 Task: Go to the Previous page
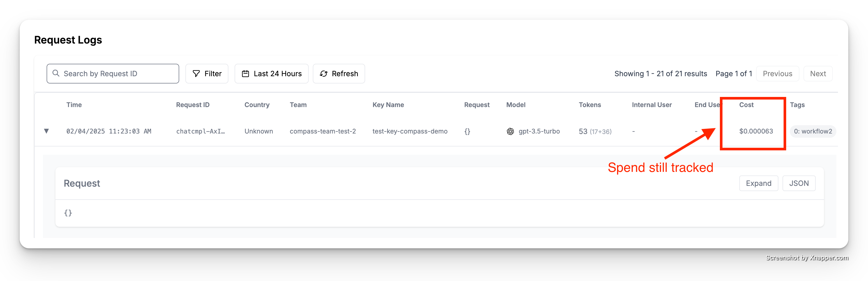(777, 74)
